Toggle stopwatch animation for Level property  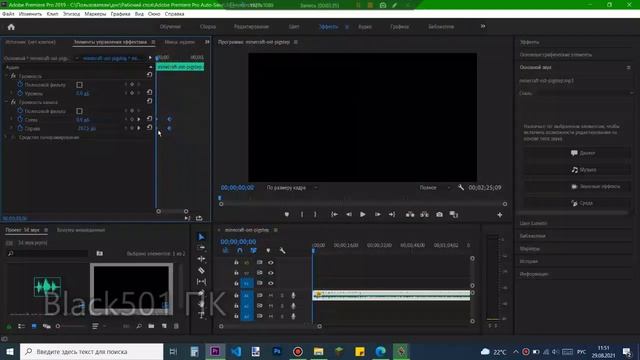tap(20, 93)
